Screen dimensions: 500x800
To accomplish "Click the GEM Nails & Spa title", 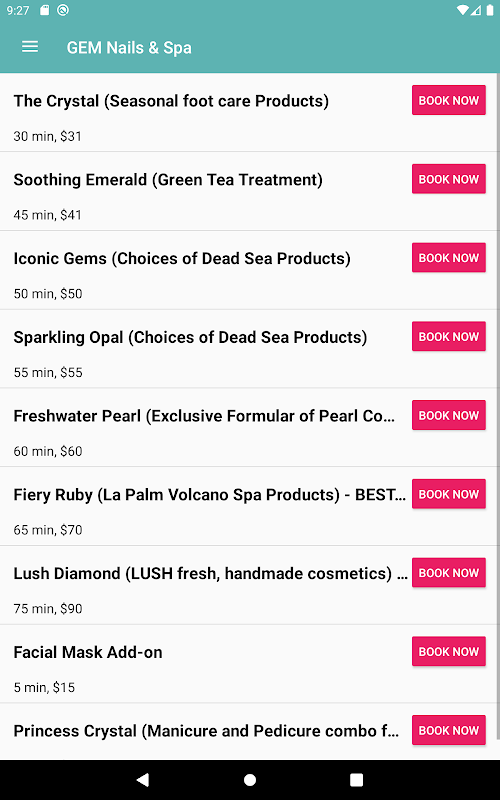I will click(129, 47).
